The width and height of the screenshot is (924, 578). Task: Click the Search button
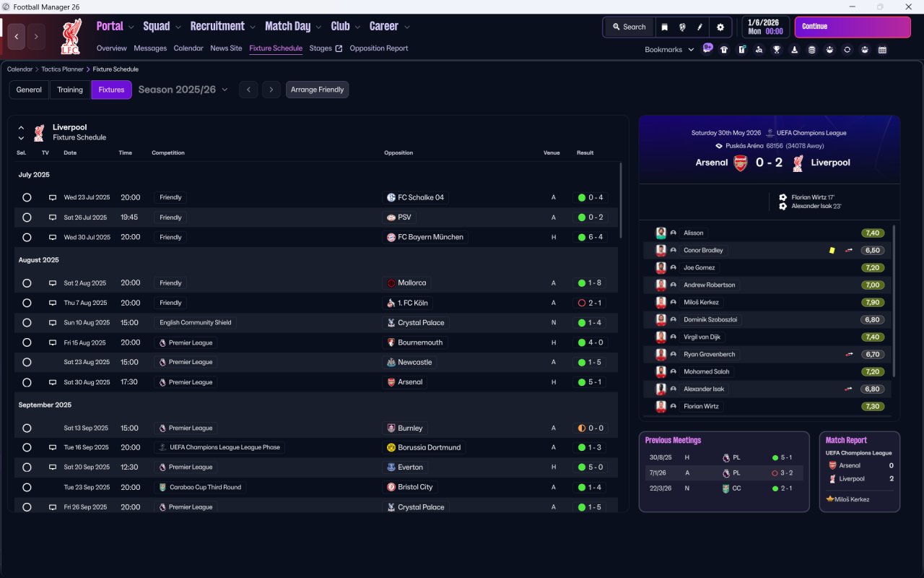tap(629, 27)
